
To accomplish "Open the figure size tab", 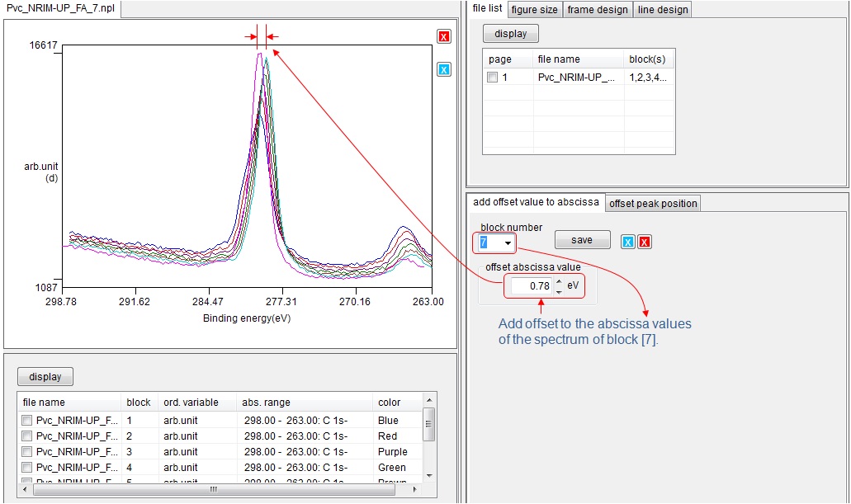I will [x=535, y=10].
